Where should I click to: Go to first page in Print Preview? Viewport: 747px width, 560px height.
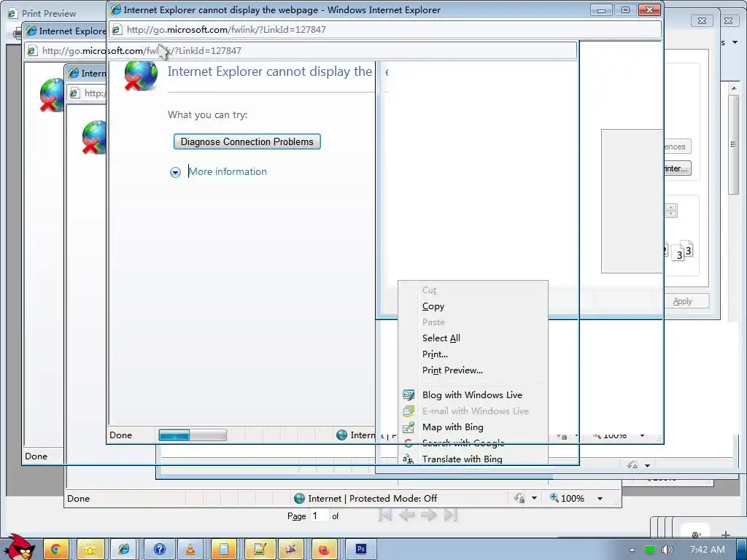pyautogui.click(x=385, y=515)
